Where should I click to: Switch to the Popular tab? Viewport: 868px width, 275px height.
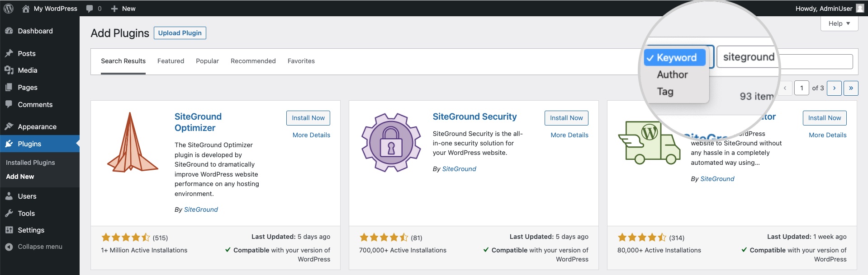coord(207,61)
